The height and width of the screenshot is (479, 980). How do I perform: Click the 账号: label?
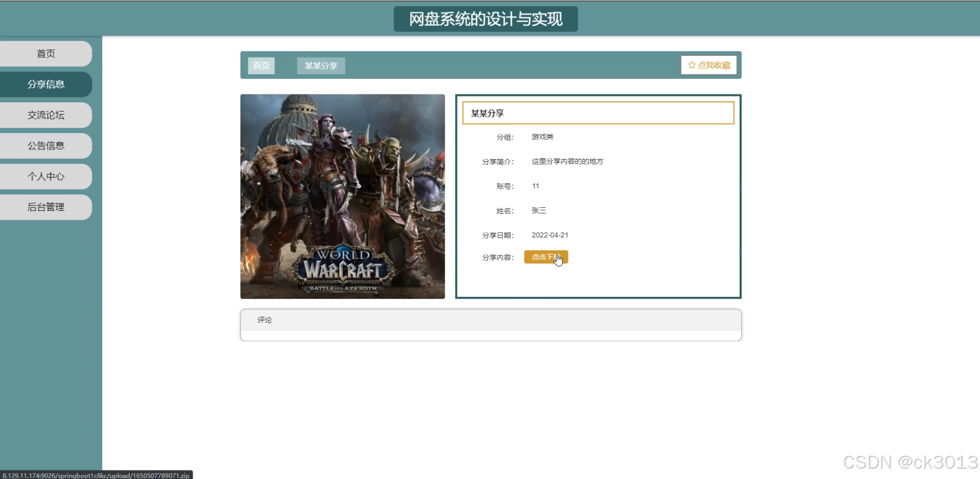(505, 186)
